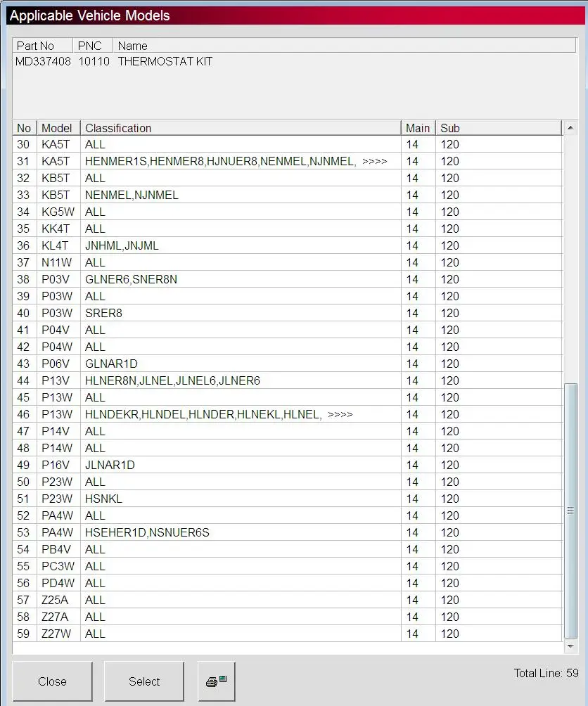Click classification JNHML,JNJML
588x706 pixels.
tap(122, 246)
